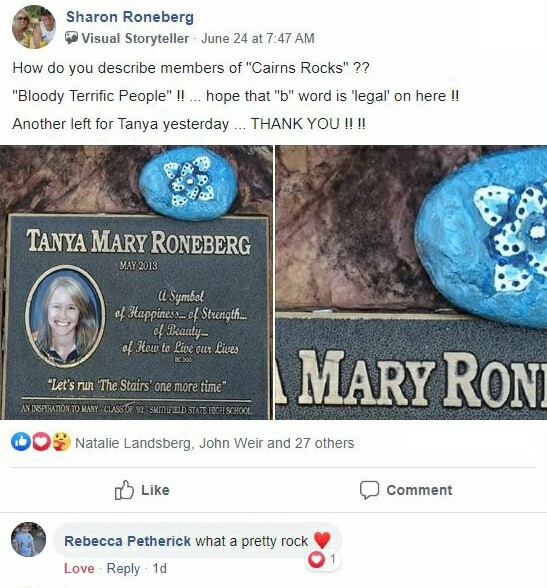Image resolution: width=547 pixels, height=588 pixels.
Task: Open Rebecca Petherick's profile name
Action: (x=127, y=541)
